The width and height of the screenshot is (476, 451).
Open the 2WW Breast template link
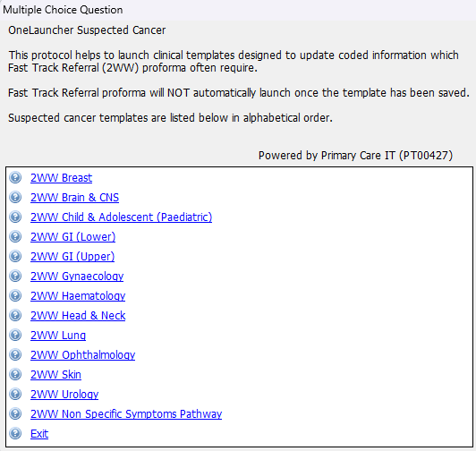[x=62, y=178]
